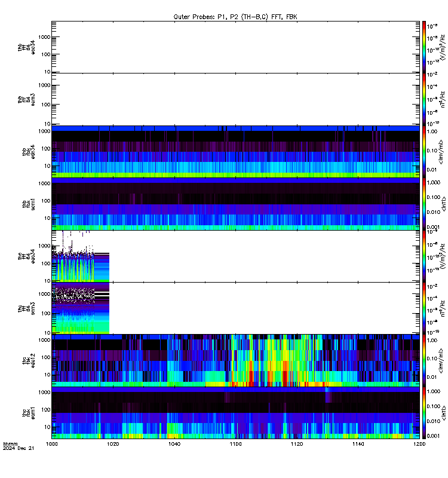Click the color bar beside thc fbk scm1 panel
Image resolution: width=448 pixels, height=478 pixels.
tap(424, 413)
